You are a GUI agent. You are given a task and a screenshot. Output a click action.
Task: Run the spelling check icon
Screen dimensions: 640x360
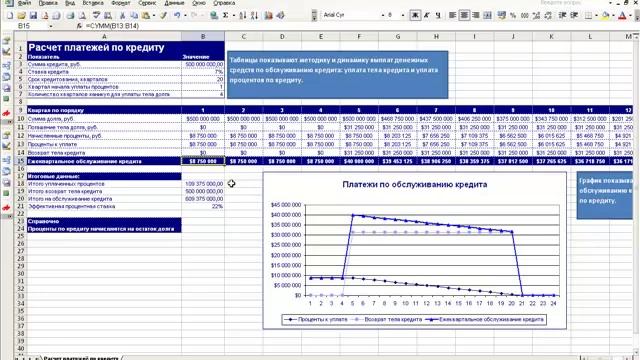[96, 16]
